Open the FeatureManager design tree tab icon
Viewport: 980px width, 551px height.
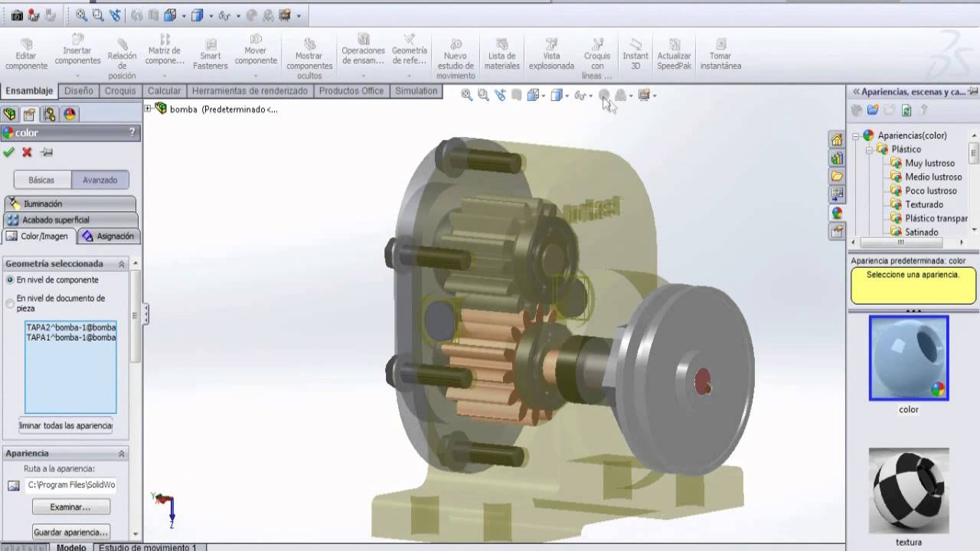point(10,114)
